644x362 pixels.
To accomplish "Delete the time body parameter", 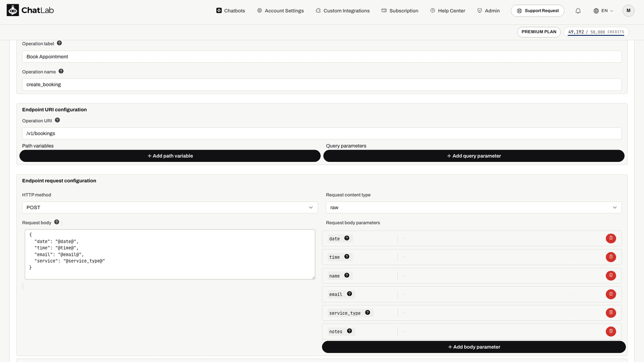I will (611, 257).
